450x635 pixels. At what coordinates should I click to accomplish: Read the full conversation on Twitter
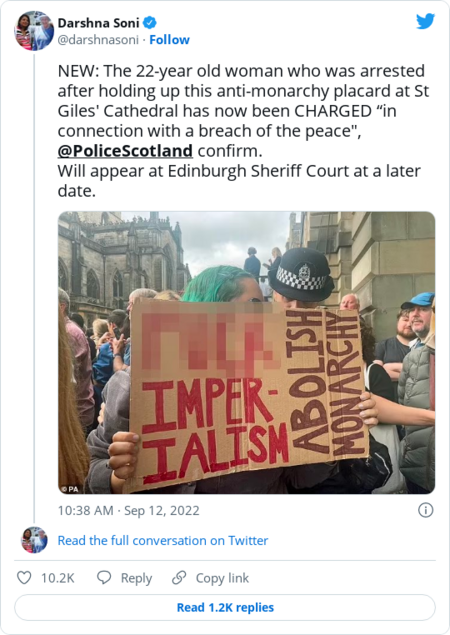(x=162, y=540)
